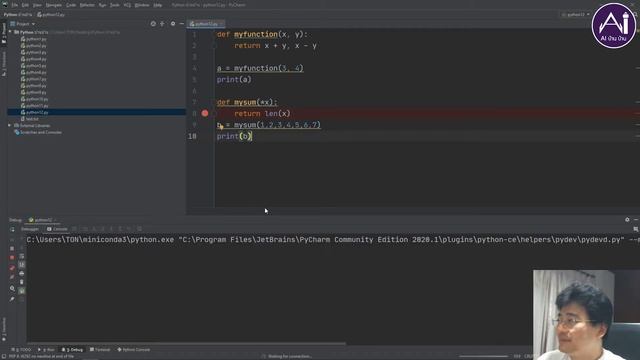Open Debug panel gear options
Screen dimensions: 640x360
[x=627, y=220]
